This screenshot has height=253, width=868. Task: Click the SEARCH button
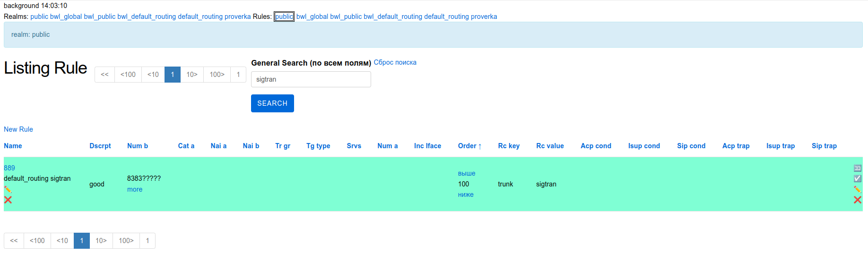pos(272,103)
